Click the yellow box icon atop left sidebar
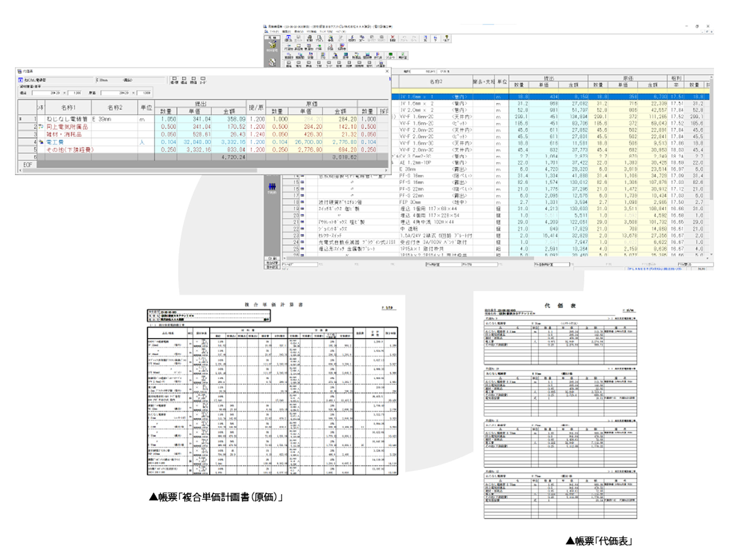Viewport: 729px width, 560px height. [x=272, y=44]
